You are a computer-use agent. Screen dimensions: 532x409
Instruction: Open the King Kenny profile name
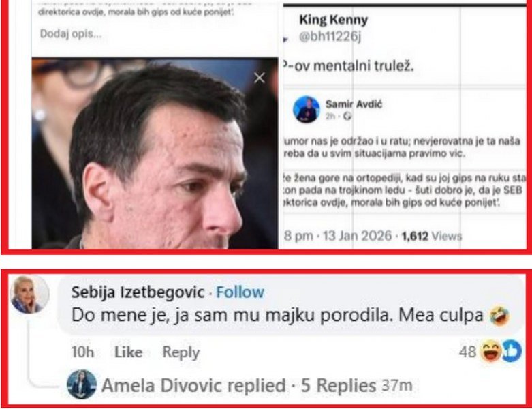[333, 20]
